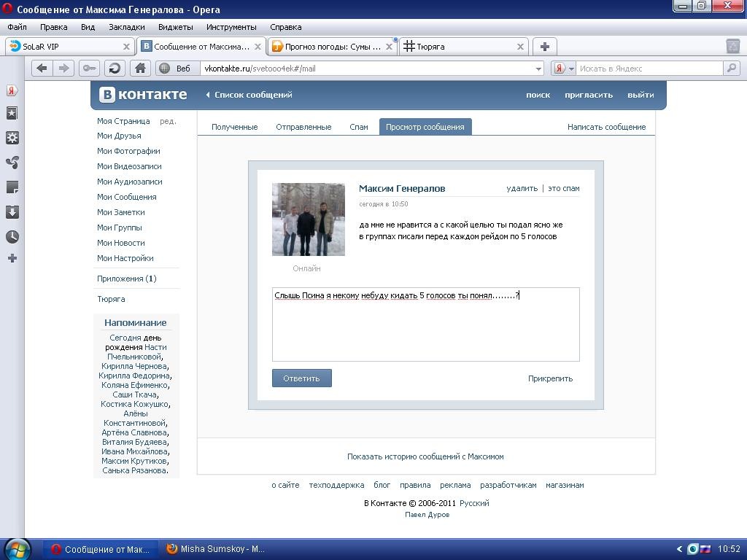The height and width of the screenshot is (560, 747).
Task: Open the Справка menu
Action: (285, 27)
